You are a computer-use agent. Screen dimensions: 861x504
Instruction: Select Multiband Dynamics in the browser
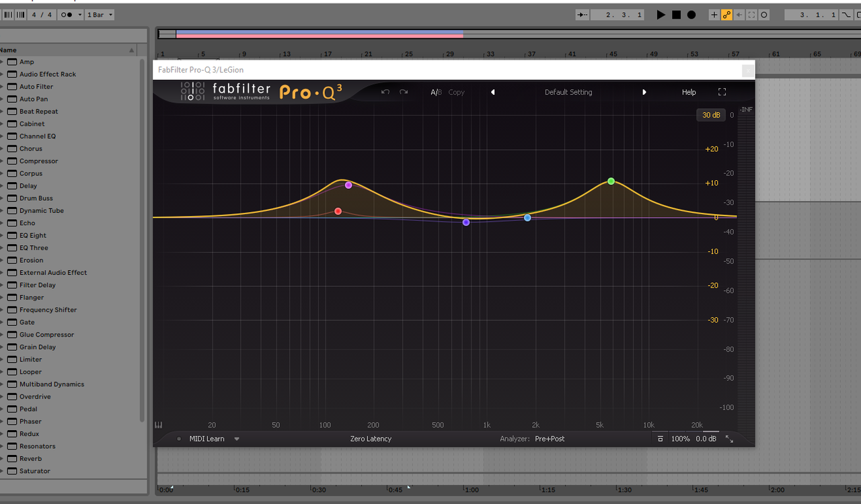[52, 384]
